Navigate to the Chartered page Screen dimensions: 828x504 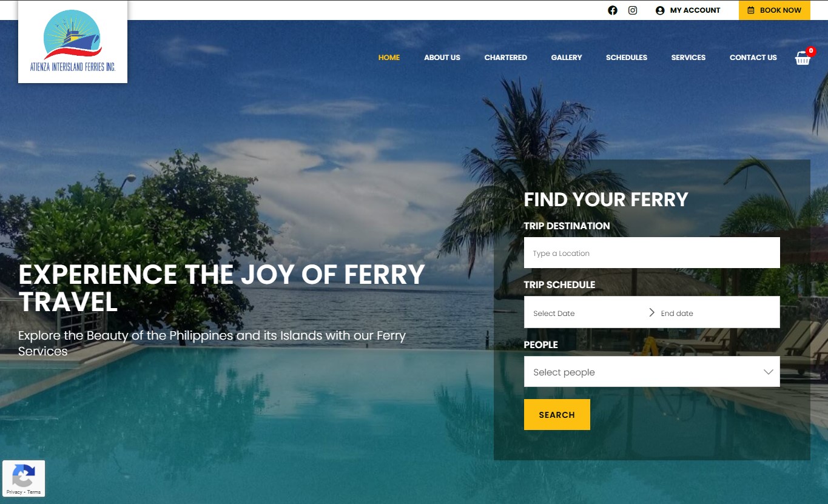(x=506, y=58)
